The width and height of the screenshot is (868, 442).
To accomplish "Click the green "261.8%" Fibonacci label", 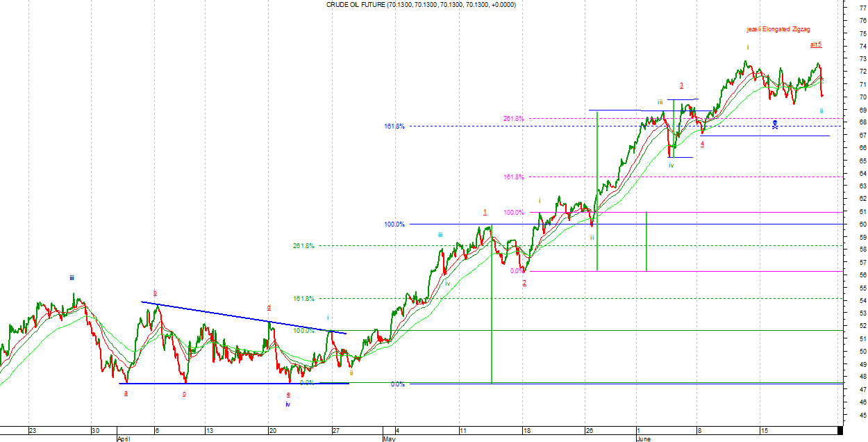I will point(303,246).
